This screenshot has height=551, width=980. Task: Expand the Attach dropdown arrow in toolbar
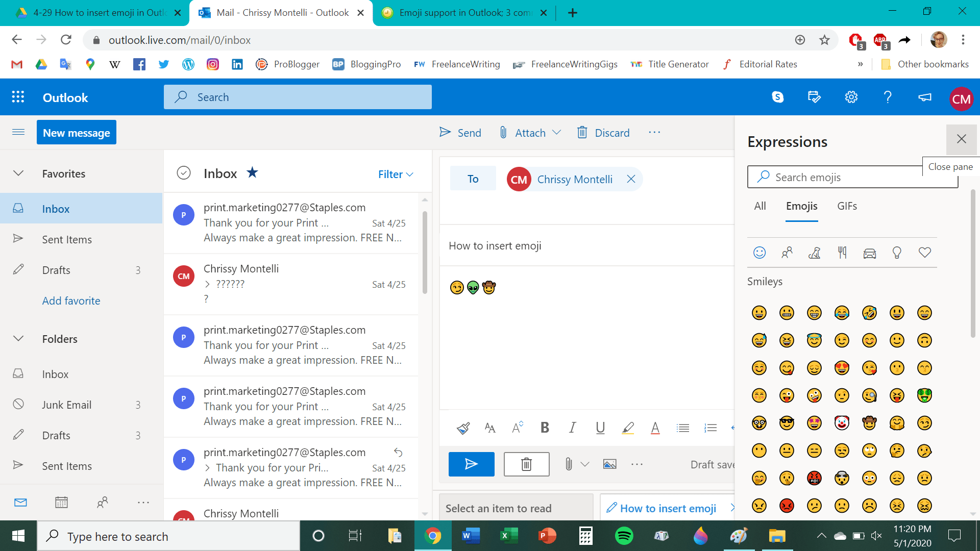557,133
